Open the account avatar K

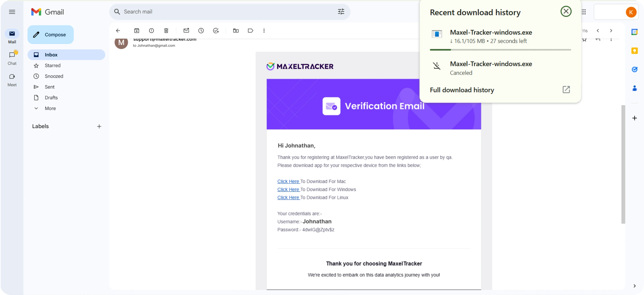(x=631, y=12)
